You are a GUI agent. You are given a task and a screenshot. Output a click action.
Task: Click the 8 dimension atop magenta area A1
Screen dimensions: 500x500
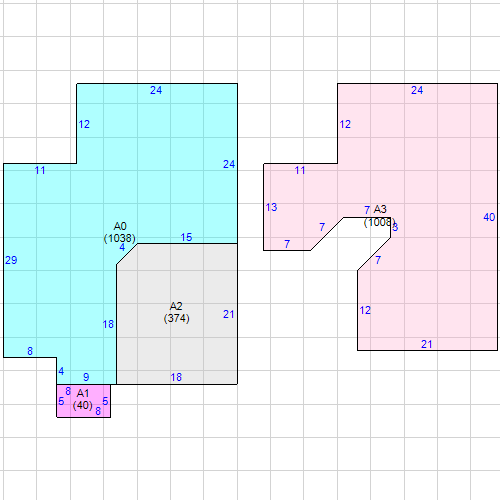pyautogui.click(x=68, y=391)
